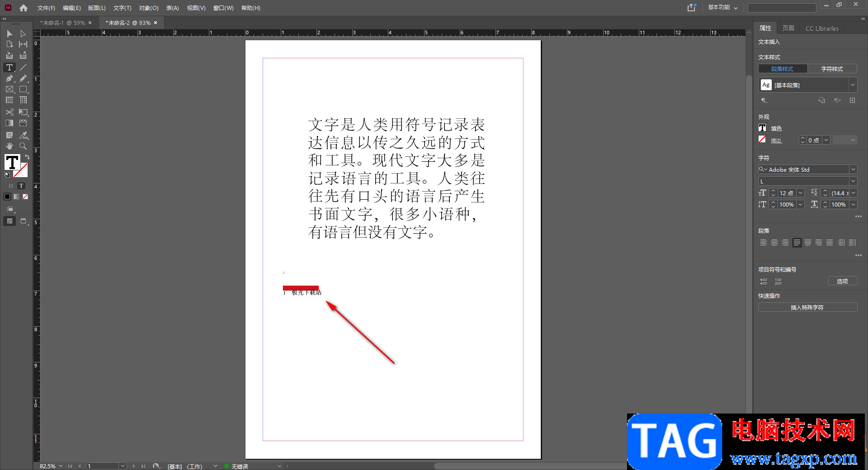This screenshot has height=470, width=868.
Task: Select the Vertical Grid tool
Action: [23, 100]
